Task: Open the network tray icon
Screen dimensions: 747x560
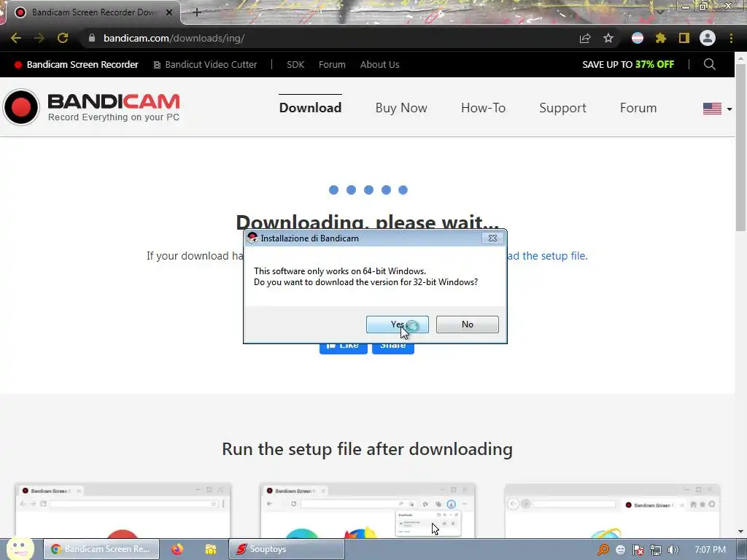Action: point(656,550)
